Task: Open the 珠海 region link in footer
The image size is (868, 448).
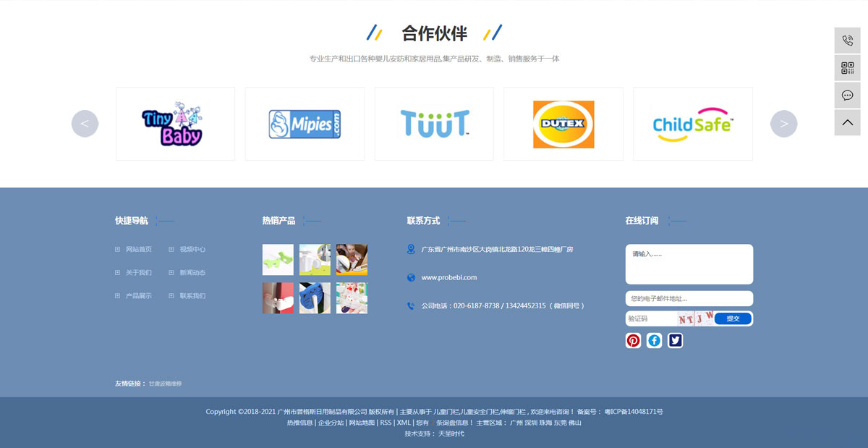Action: (x=546, y=423)
